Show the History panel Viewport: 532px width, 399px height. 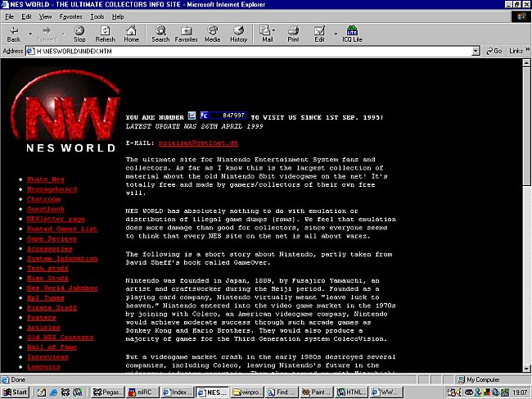tap(238, 33)
